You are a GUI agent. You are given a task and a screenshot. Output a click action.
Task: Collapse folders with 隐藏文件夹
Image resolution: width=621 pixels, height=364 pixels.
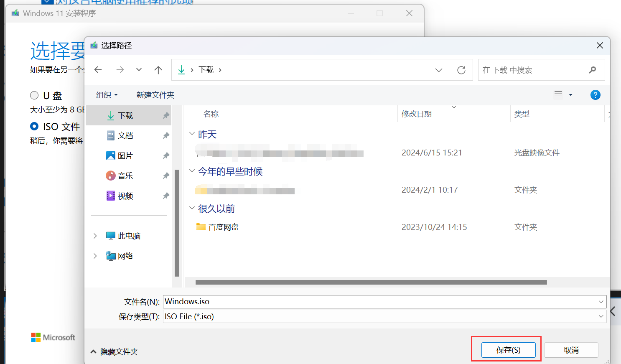(x=115, y=351)
